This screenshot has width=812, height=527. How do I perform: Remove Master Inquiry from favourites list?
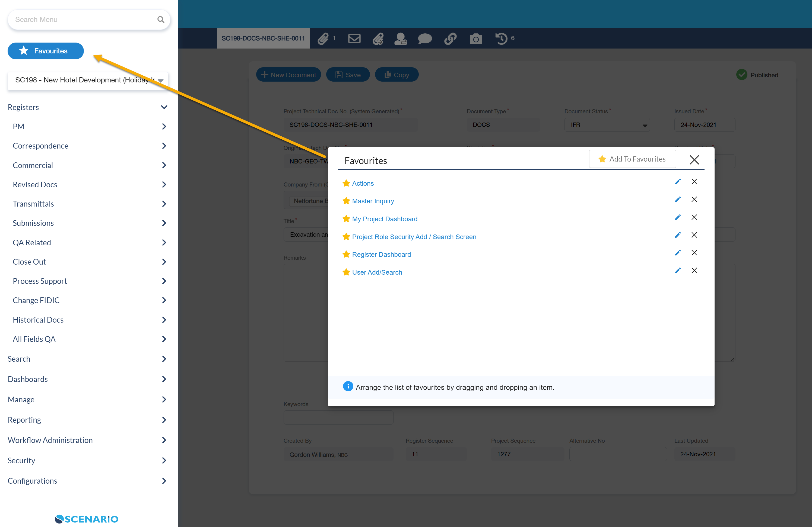(x=694, y=200)
